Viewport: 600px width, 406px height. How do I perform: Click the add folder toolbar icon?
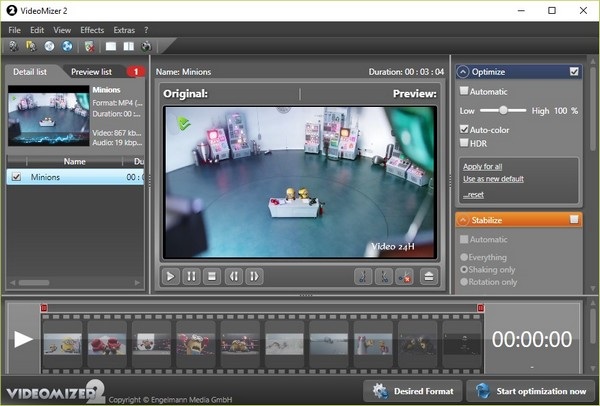pyautogui.click(x=31, y=46)
